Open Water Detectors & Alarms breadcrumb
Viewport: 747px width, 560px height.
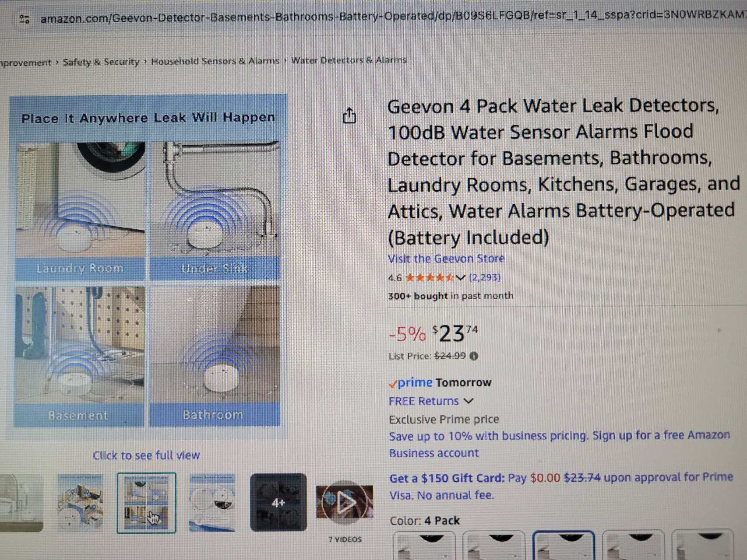[x=349, y=60]
